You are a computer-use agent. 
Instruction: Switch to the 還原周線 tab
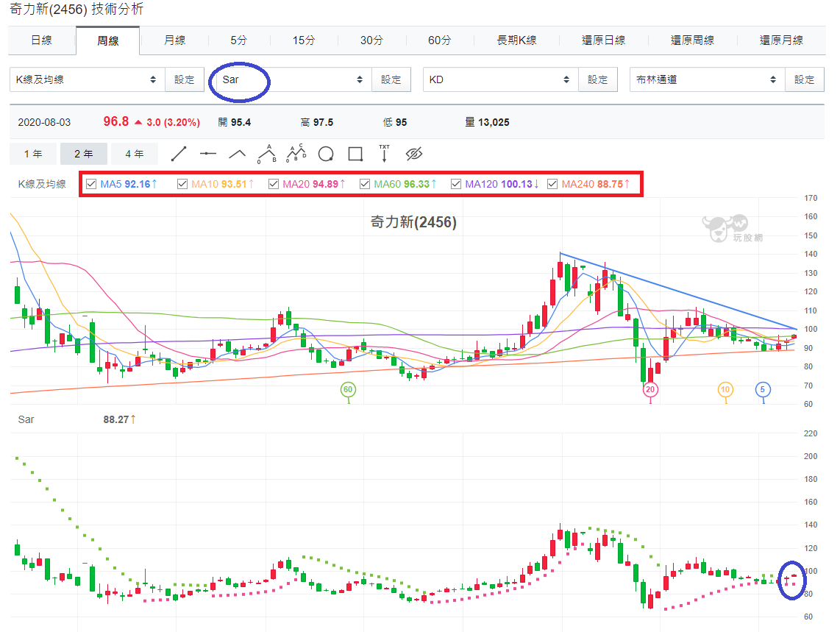click(693, 40)
